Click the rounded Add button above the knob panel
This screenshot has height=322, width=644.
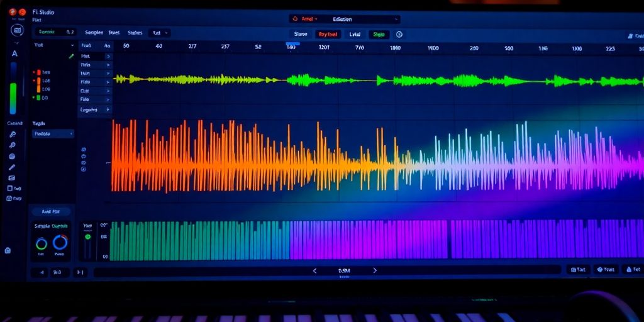point(51,211)
